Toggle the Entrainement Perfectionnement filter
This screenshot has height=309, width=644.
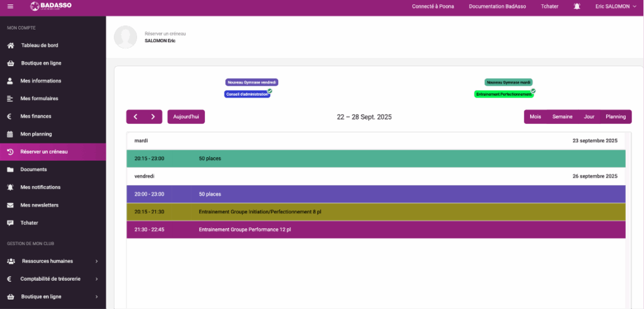click(x=504, y=94)
